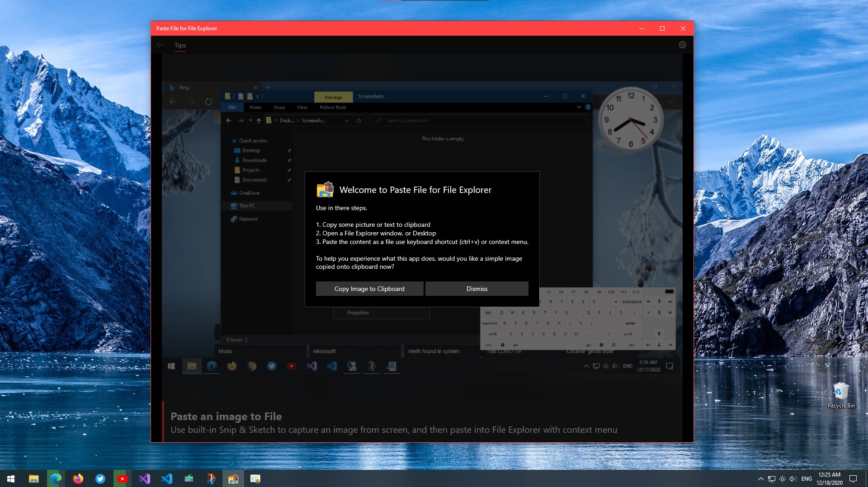This screenshot has height=487, width=868.
Task: Click the 'Paste an image to File' caption heading
Action: [x=226, y=416]
